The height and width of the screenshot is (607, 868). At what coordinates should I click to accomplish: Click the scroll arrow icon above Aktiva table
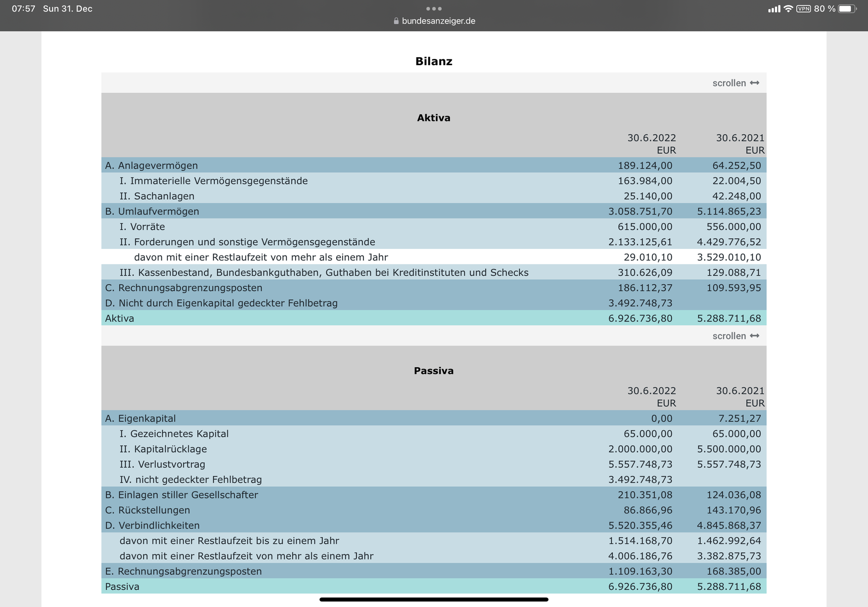coord(754,83)
